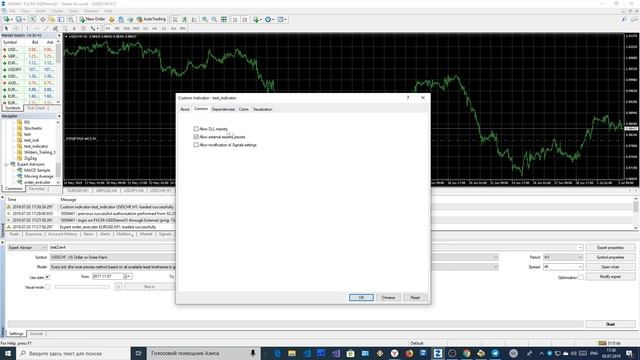
Task: Click the Windows Start button
Action: point(8,353)
